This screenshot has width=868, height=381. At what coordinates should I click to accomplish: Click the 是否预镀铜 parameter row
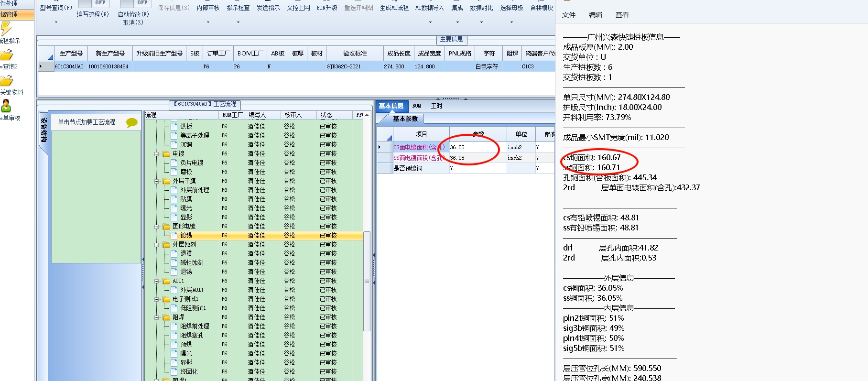coord(466,168)
